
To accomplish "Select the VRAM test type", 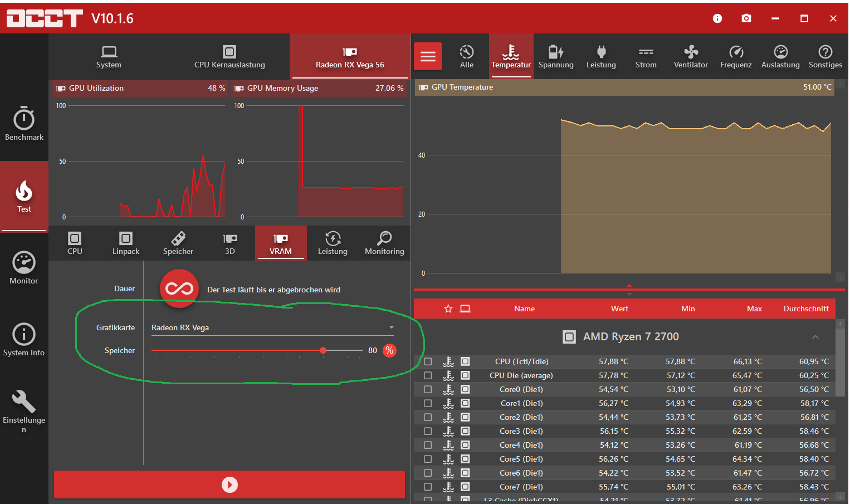I will [281, 243].
